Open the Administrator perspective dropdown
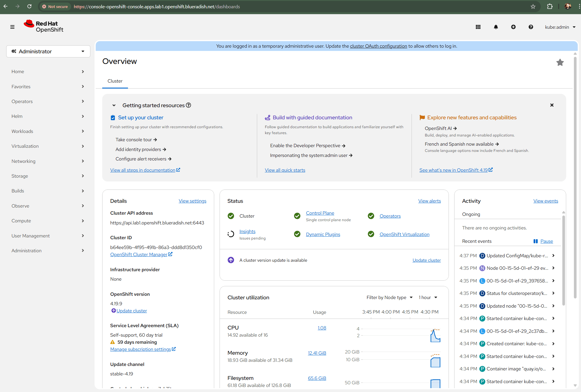Screen dimensions: 581x392 coord(48,52)
